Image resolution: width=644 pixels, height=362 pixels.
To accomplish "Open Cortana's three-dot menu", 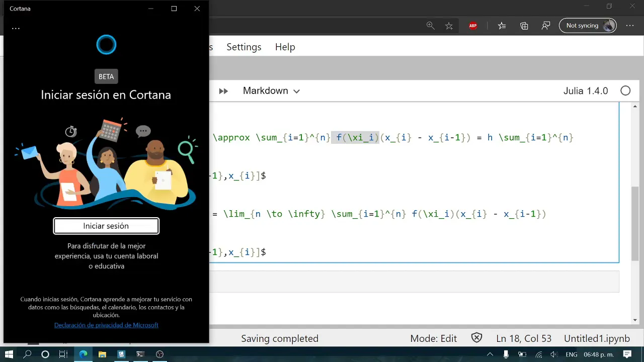I will [16, 28].
